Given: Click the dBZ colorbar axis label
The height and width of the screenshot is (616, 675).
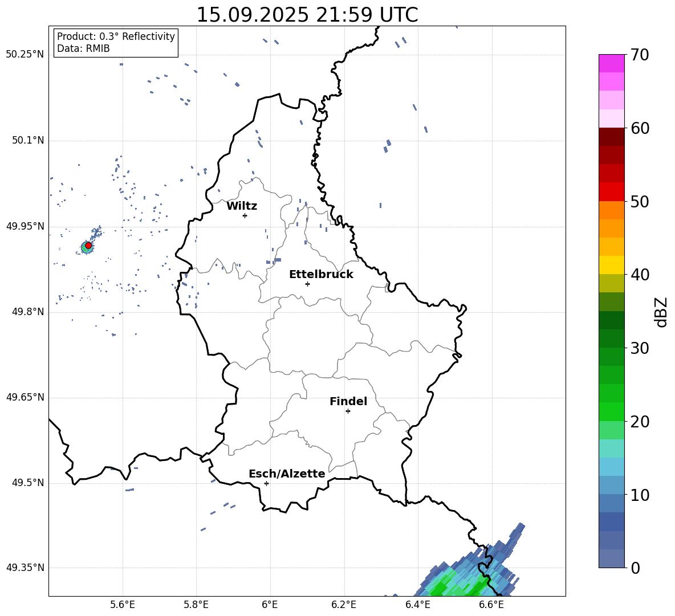Looking at the screenshot, I should coord(661,312).
